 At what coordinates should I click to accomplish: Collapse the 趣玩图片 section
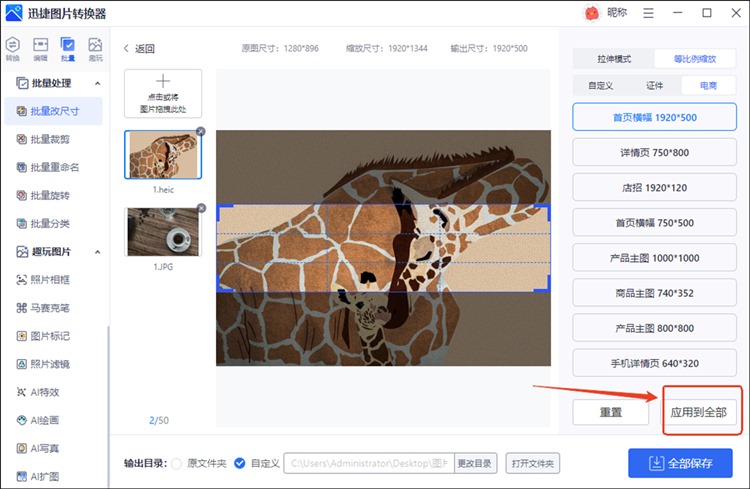[97, 251]
